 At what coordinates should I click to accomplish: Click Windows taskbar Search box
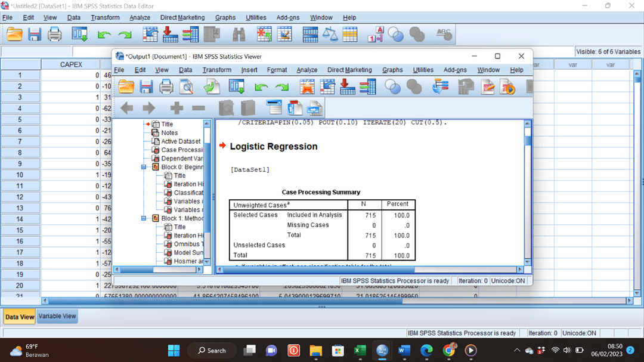212,351
